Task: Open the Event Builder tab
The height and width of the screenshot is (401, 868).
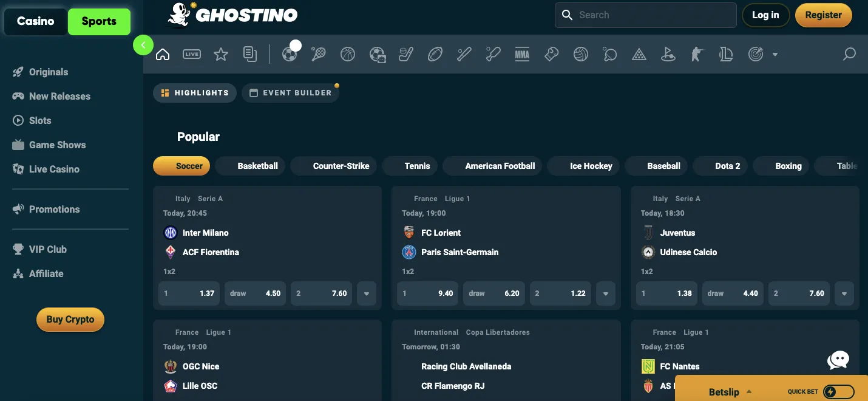Action: (x=290, y=93)
